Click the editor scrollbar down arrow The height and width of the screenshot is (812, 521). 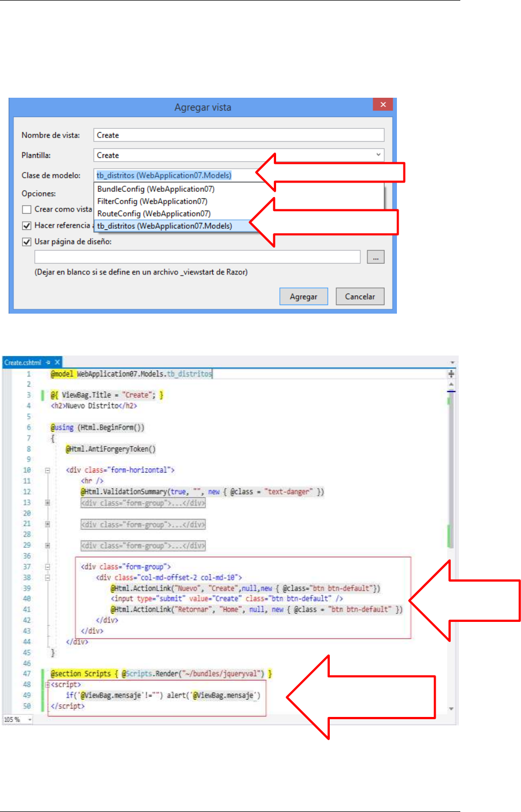point(451,709)
